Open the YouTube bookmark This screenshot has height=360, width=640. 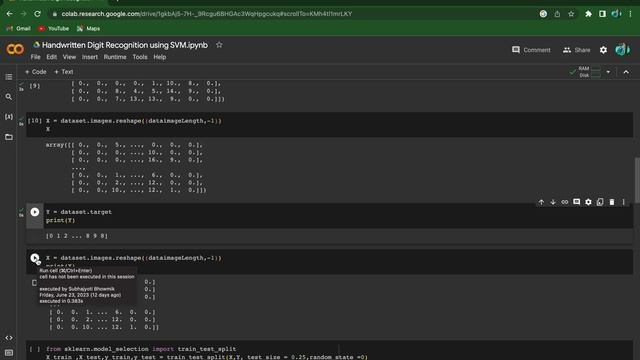click(53, 29)
